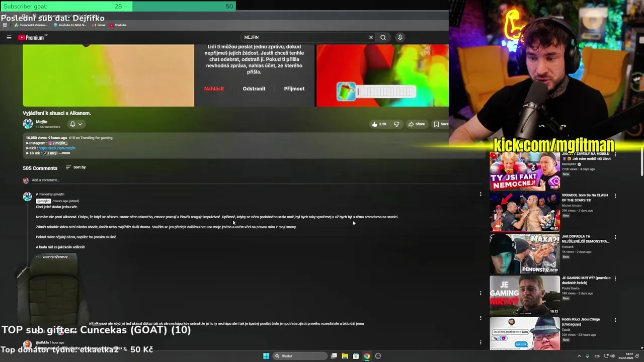Show hidden system tray icons
This screenshot has width=644, height=362.
click(x=579, y=356)
